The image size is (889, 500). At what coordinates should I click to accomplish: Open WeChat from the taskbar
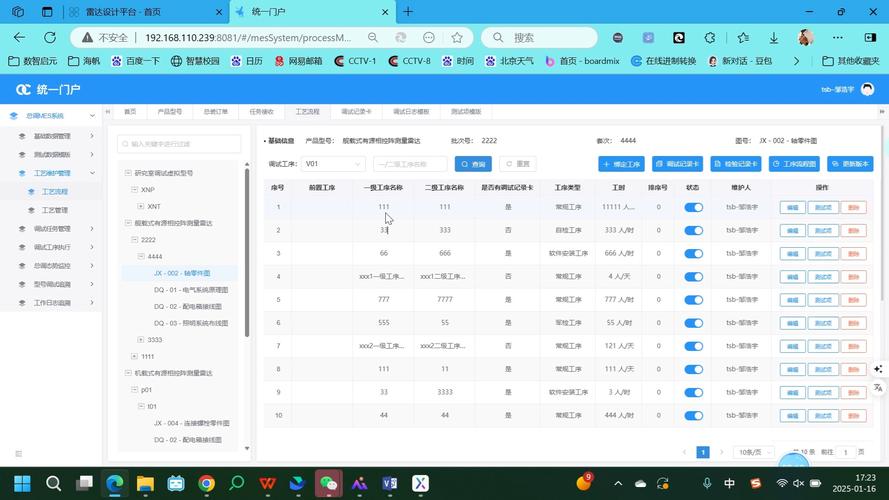328,483
